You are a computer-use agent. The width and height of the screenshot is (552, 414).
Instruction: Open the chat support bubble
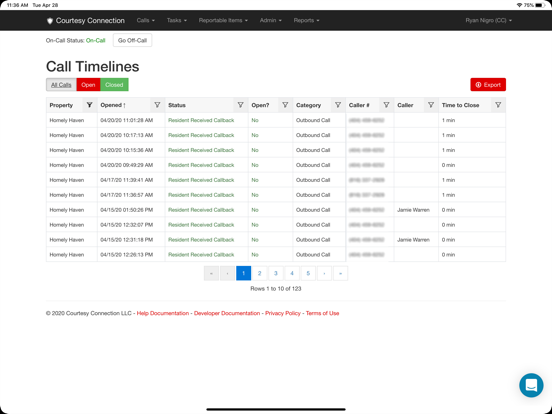click(x=531, y=385)
